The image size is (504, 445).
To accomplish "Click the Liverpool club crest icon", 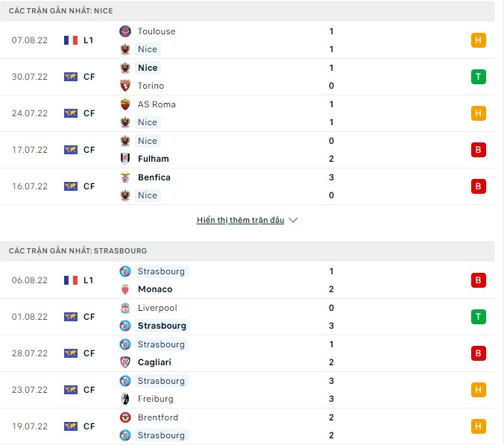I will [x=125, y=308].
